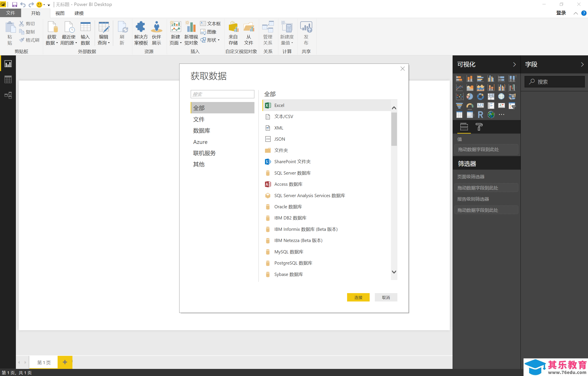Click the Fields pane search box
The width and height of the screenshot is (588, 376).
tap(554, 82)
